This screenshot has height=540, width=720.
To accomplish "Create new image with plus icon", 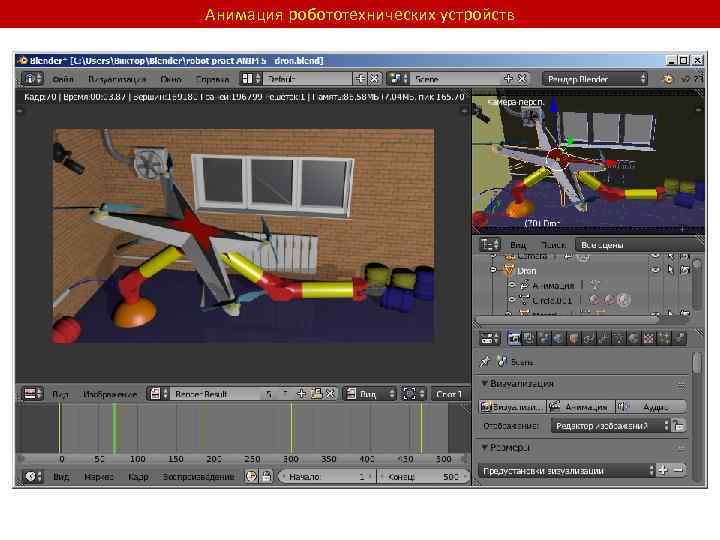I will (301, 394).
